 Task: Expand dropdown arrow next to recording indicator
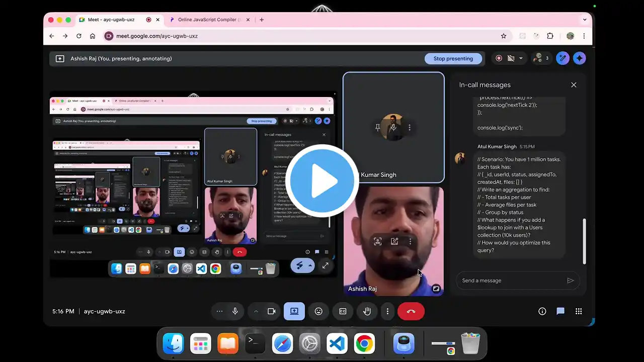coord(521,58)
